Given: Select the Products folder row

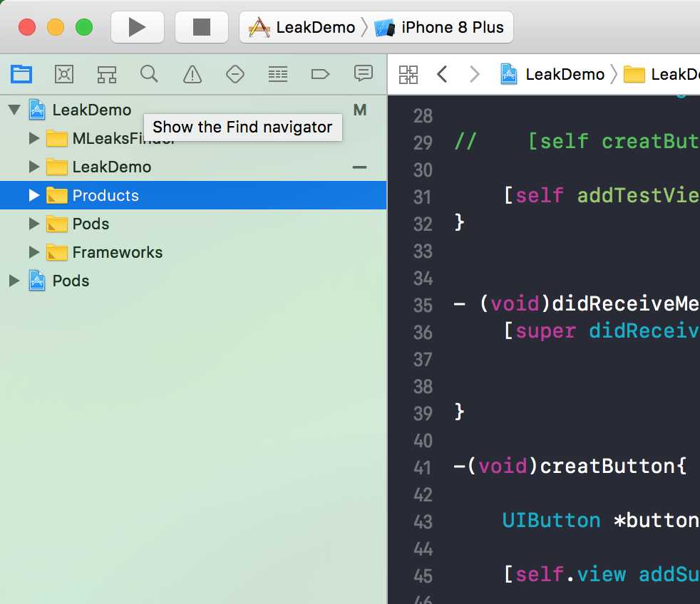Looking at the screenshot, I should tap(193, 195).
